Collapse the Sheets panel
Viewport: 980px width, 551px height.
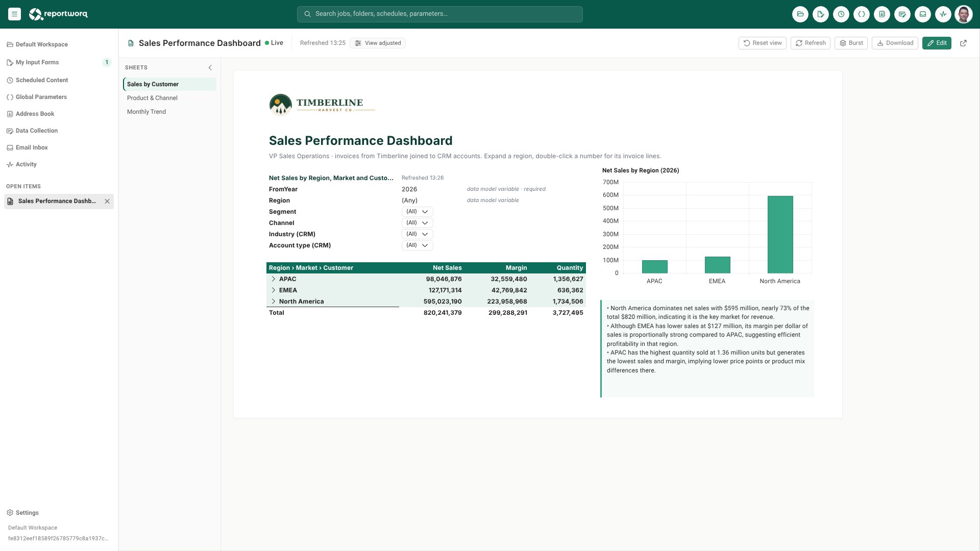[x=210, y=67]
